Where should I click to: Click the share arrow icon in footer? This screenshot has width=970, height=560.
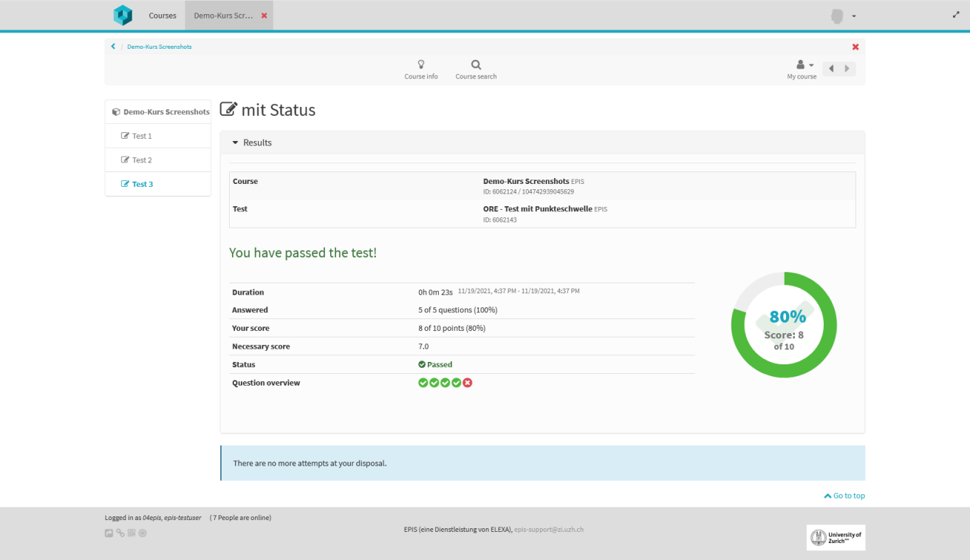(x=109, y=533)
